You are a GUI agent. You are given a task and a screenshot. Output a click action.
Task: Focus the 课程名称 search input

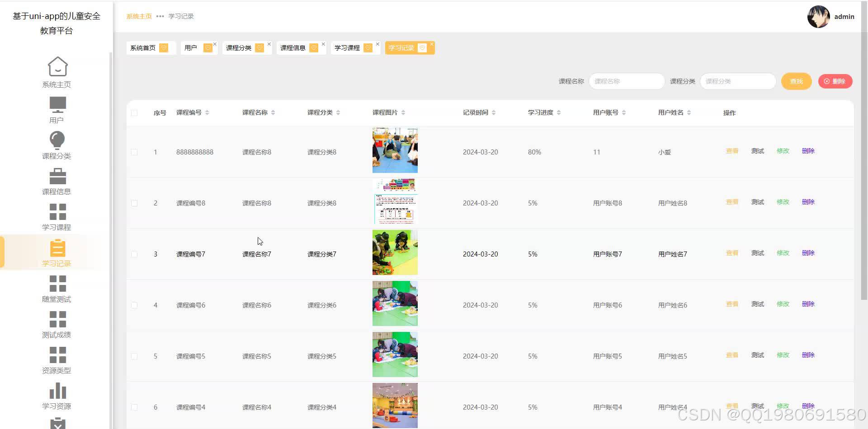point(627,81)
